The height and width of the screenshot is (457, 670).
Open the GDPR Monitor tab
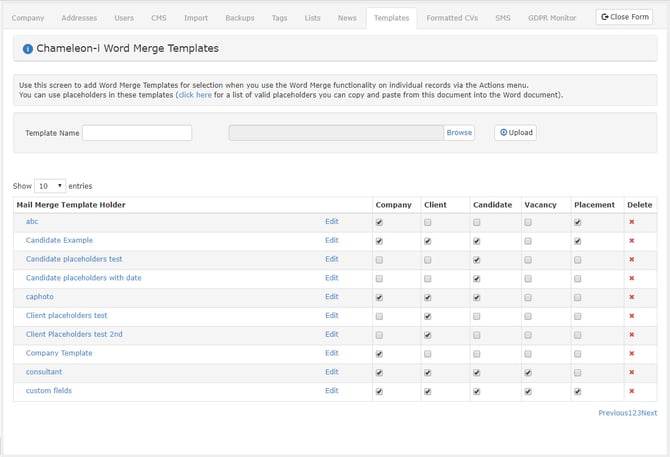552,18
